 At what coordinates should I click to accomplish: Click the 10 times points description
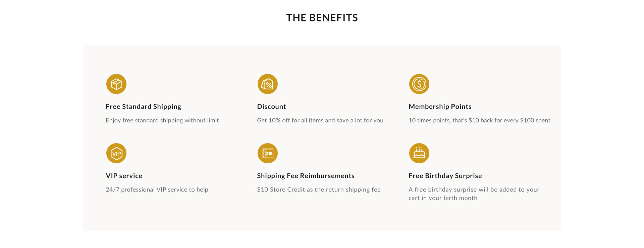(x=480, y=120)
